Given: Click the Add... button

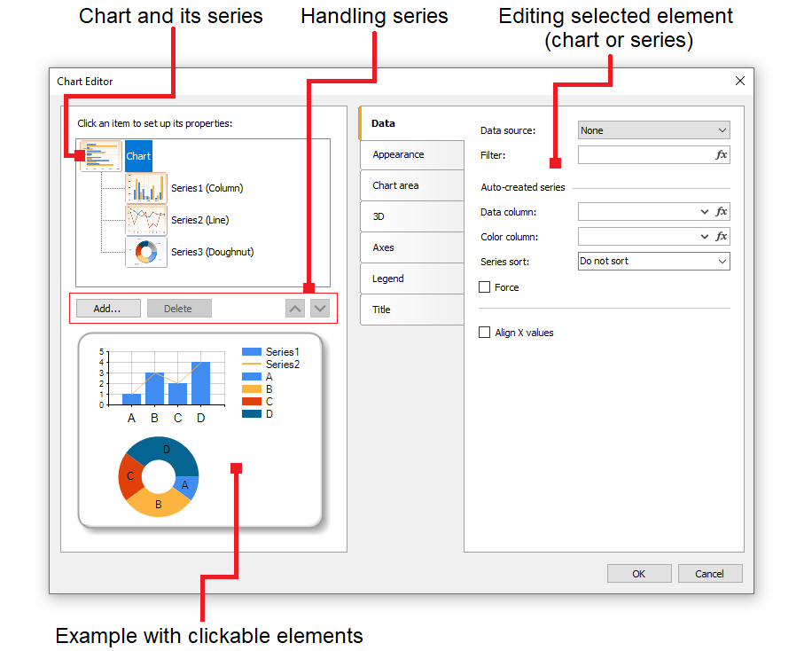Looking at the screenshot, I should pos(106,309).
